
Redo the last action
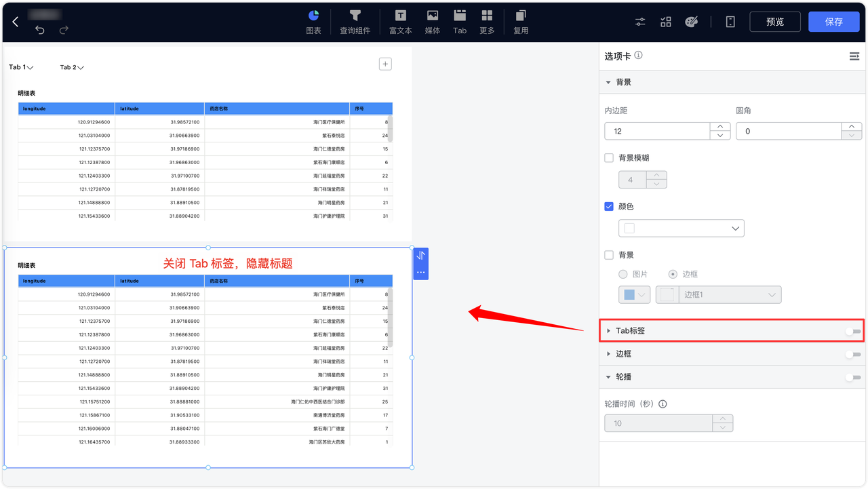64,30
